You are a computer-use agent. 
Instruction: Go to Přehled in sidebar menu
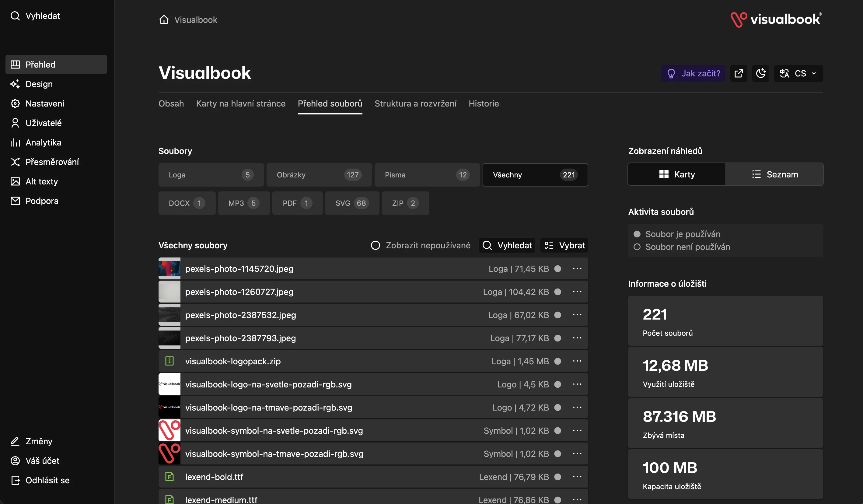tap(56, 65)
